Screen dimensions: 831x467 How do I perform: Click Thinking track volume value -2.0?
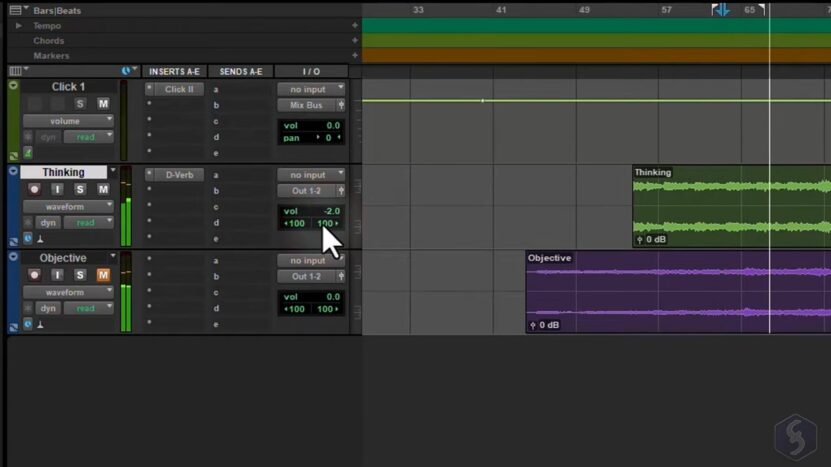pyautogui.click(x=331, y=211)
